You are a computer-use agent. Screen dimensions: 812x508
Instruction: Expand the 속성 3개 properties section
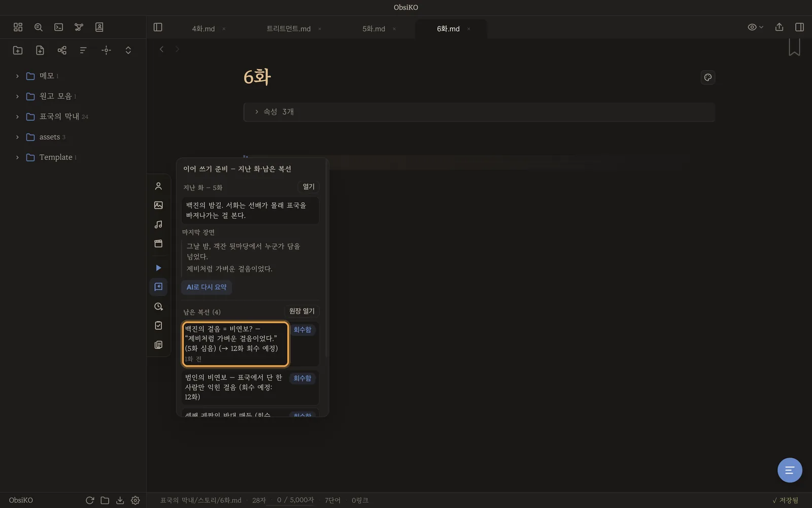pyautogui.click(x=479, y=112)
